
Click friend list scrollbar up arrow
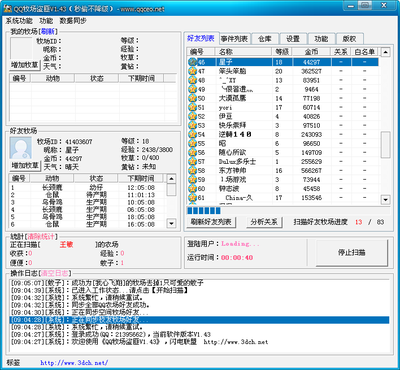pyautogui.click(x=386, y=52)
